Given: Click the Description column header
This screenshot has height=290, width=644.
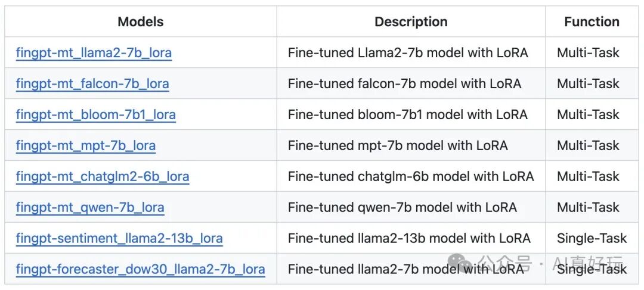Looking at the screenshot, I should (x=411, y=22).
